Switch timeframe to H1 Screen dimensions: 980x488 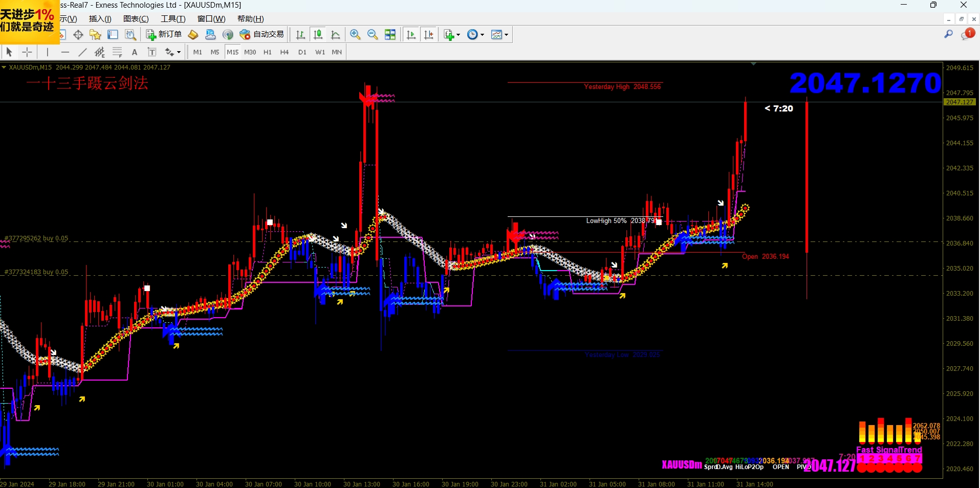pyautogui.click(x=267, y=52)
